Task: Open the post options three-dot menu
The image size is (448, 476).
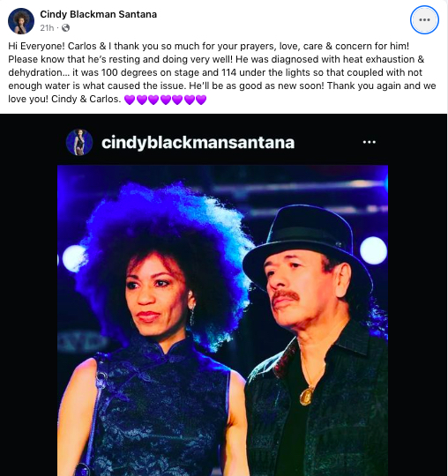Action: tap(424, 20)
